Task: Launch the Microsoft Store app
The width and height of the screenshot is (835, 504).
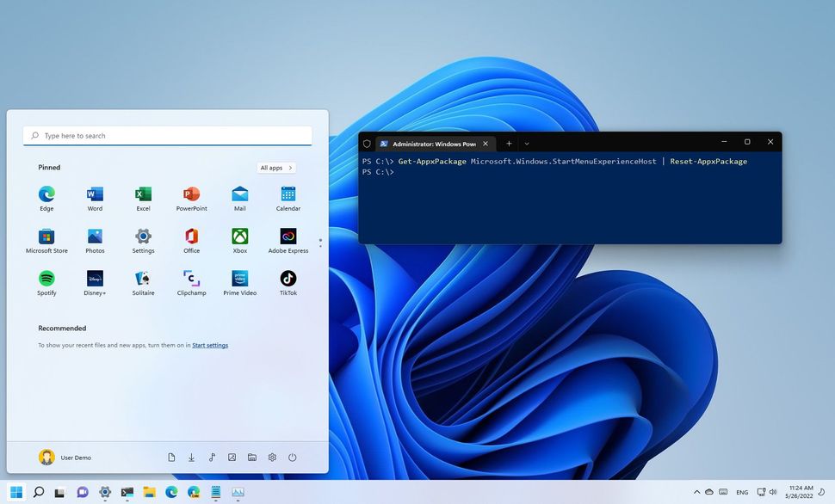Action: pyautogui.click(x=46, y=239)
